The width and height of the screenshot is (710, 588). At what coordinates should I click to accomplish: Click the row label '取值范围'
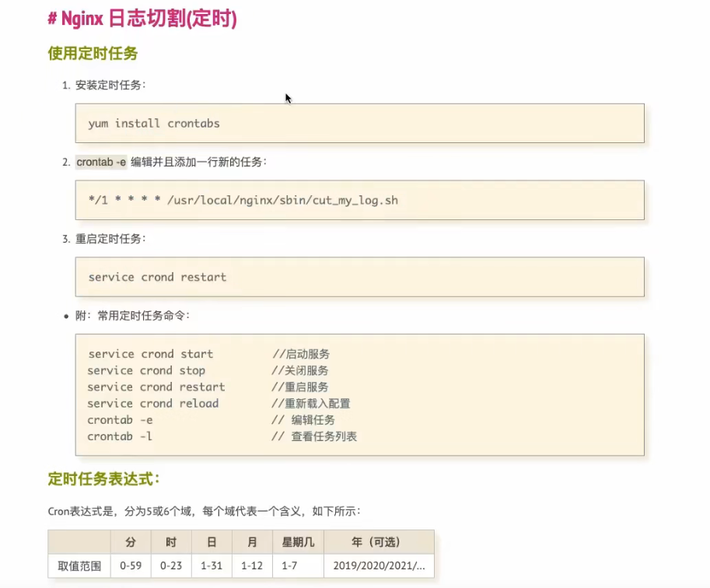[x=79, y=565]
